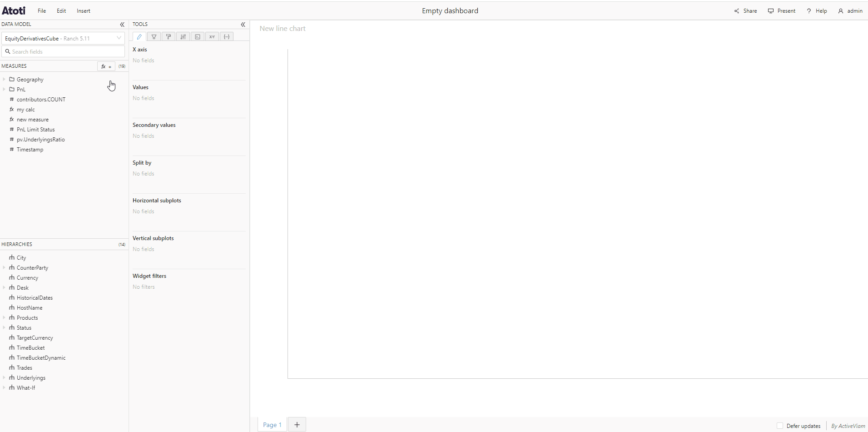
Task: Select the TargetCurrency hierarchy
Action: click(35, 338)
